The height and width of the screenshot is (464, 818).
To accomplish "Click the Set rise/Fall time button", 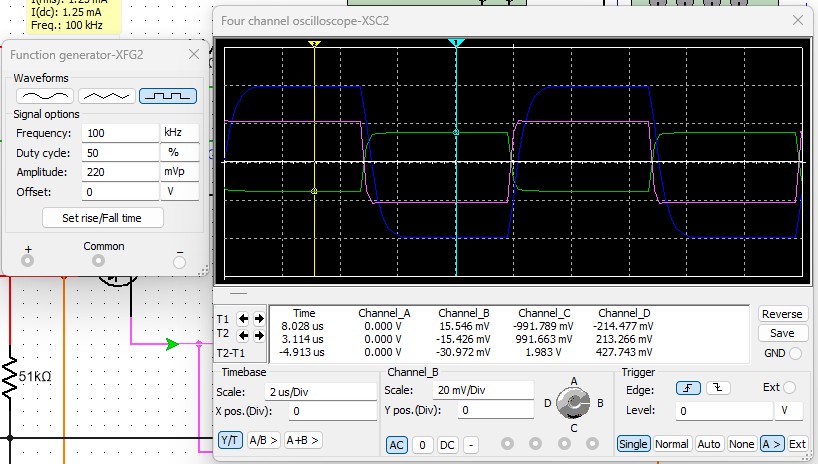I will (102, 218).
